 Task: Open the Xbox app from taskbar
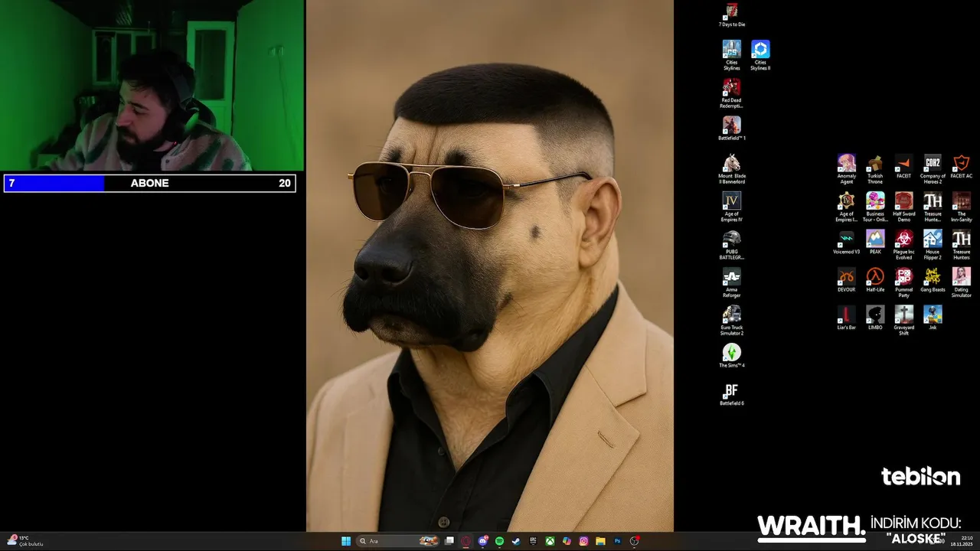point(550,541)
